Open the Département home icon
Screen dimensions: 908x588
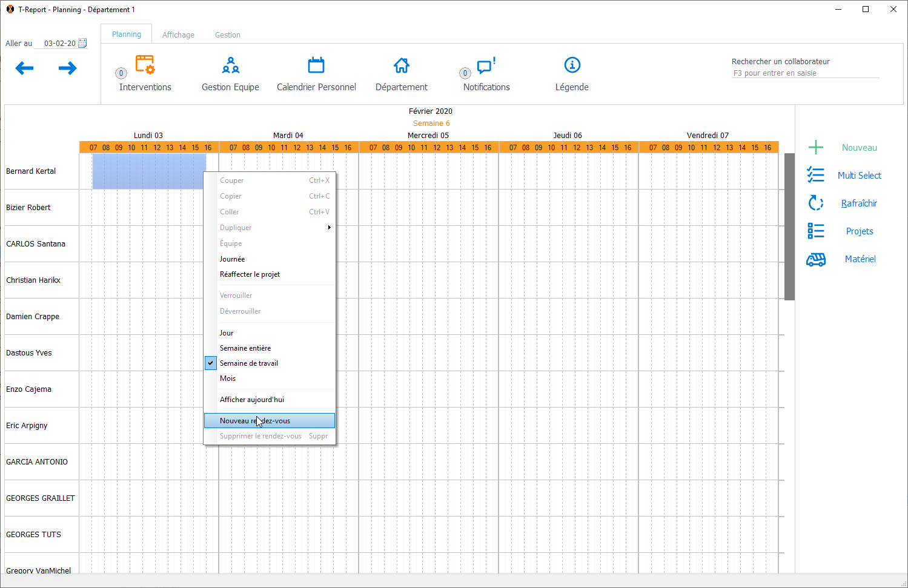click(401, 65)
